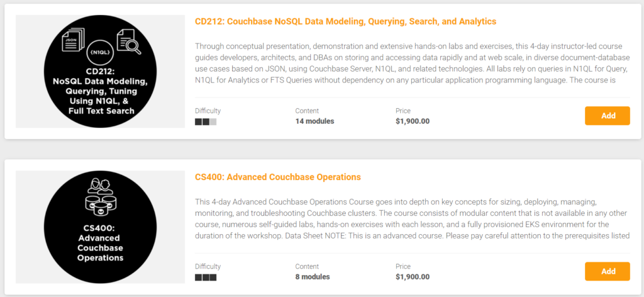
Task: Click the CS400 difficulty level indicator
Action: [x=206, y=277]
